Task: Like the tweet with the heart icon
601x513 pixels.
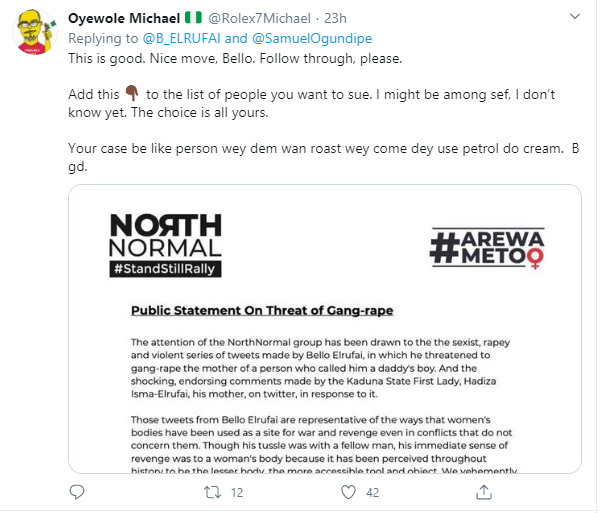Action: 348,492
